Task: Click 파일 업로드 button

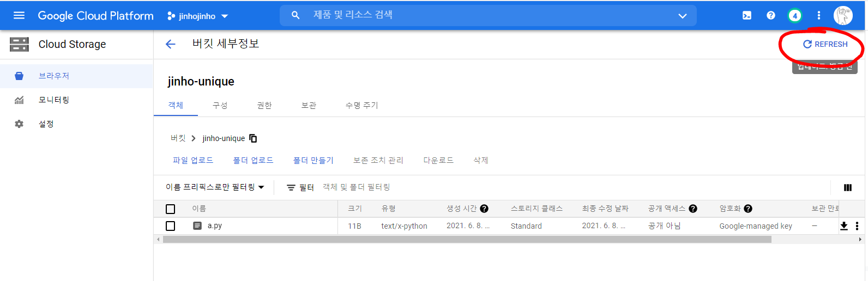Action: (x=193, y=160)
